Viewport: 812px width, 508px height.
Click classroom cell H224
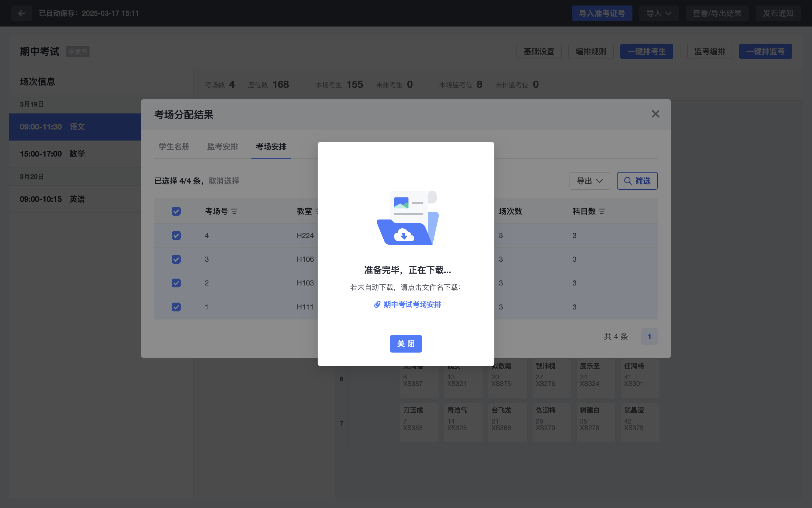coord(305,236)
